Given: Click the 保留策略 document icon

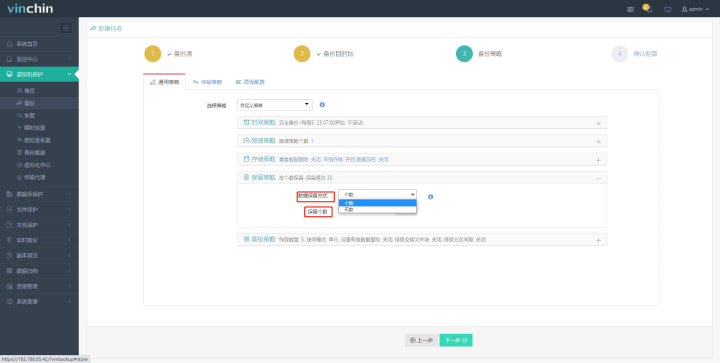Looking at the screenshot, I should [247, 177].
